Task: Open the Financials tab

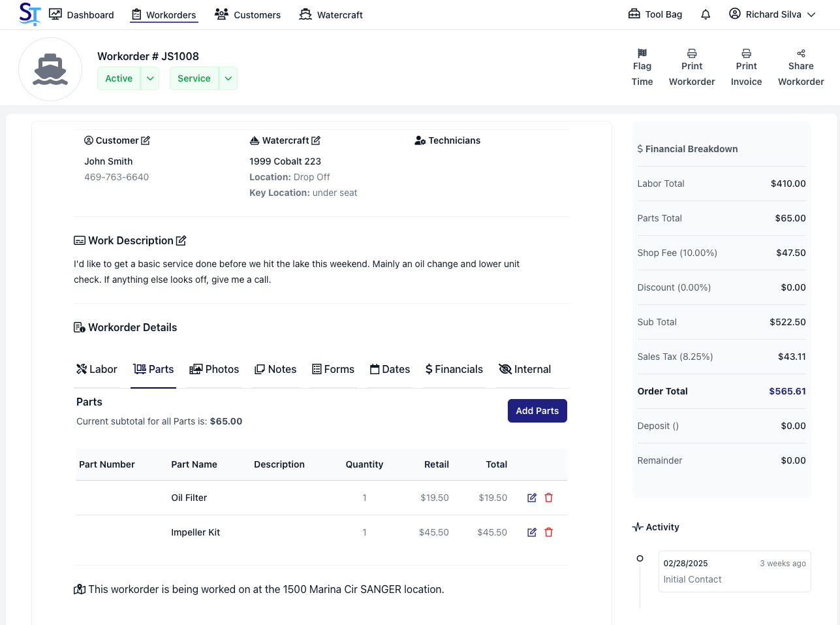Action: pyautogui.click(x=454, y=369)
